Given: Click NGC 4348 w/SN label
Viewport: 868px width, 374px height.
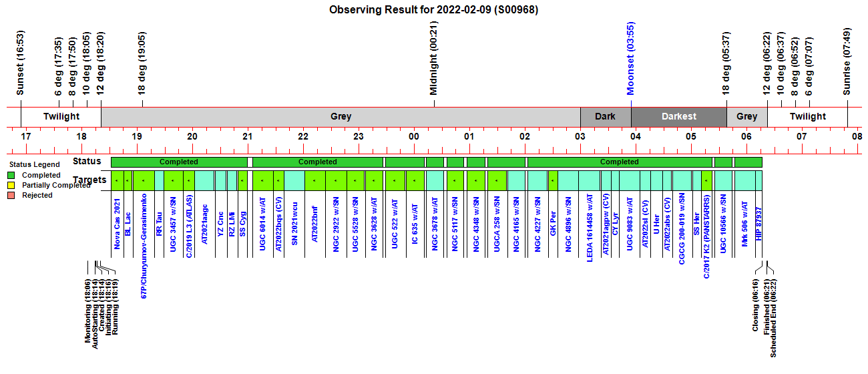Looking at the screenshot, I should tap(476, 225).
